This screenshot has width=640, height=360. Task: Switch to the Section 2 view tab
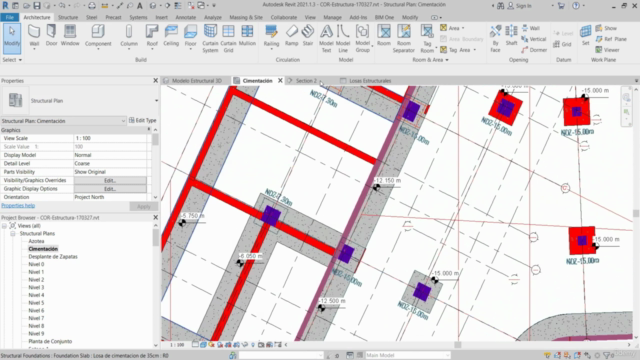306,81
